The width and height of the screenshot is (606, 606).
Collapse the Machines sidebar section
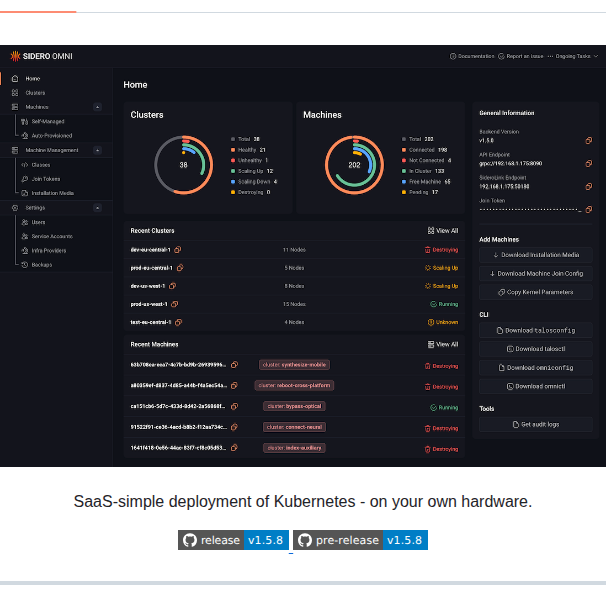coord(97,107)
